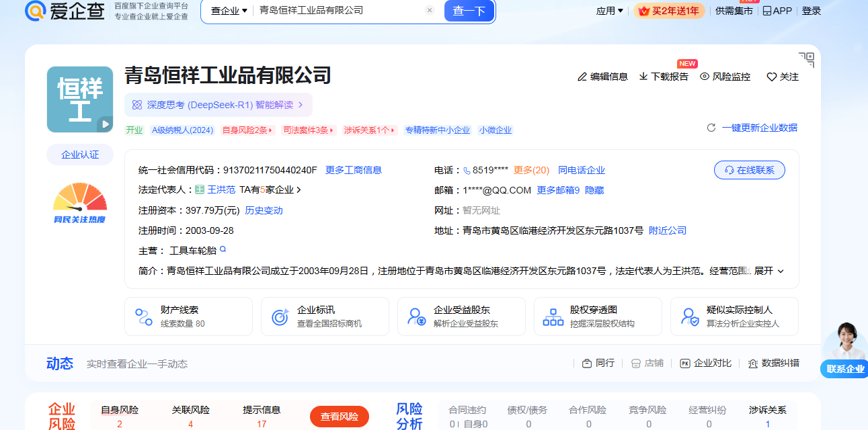Click the search icon next to 工具车轮胎
This screenshot has height=430, width=868.
(x=223, y=249)
